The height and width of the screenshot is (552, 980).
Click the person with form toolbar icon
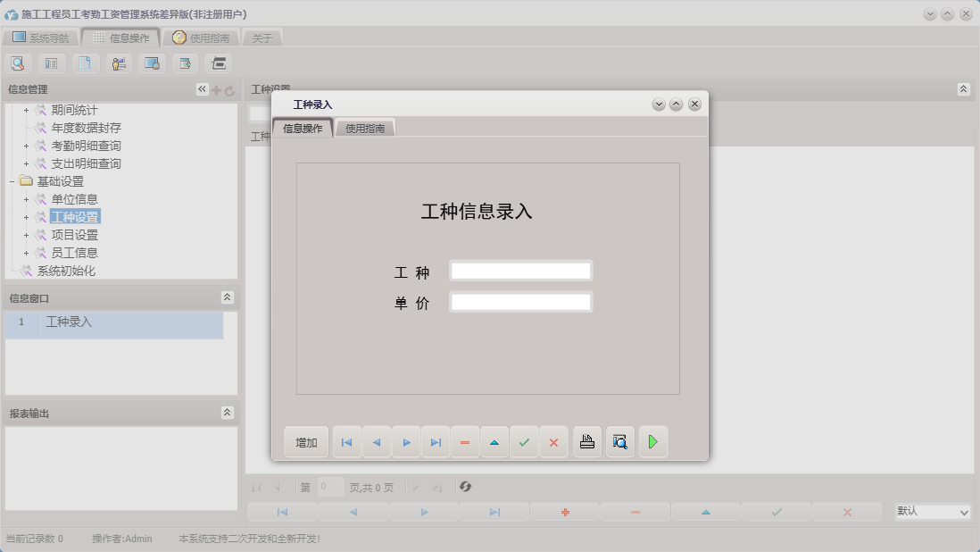(119, 63)
